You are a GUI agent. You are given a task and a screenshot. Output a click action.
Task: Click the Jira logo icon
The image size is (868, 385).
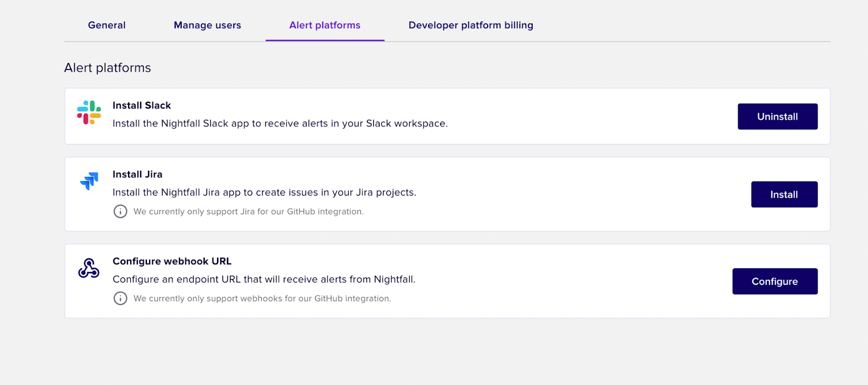tap(89, 181)
